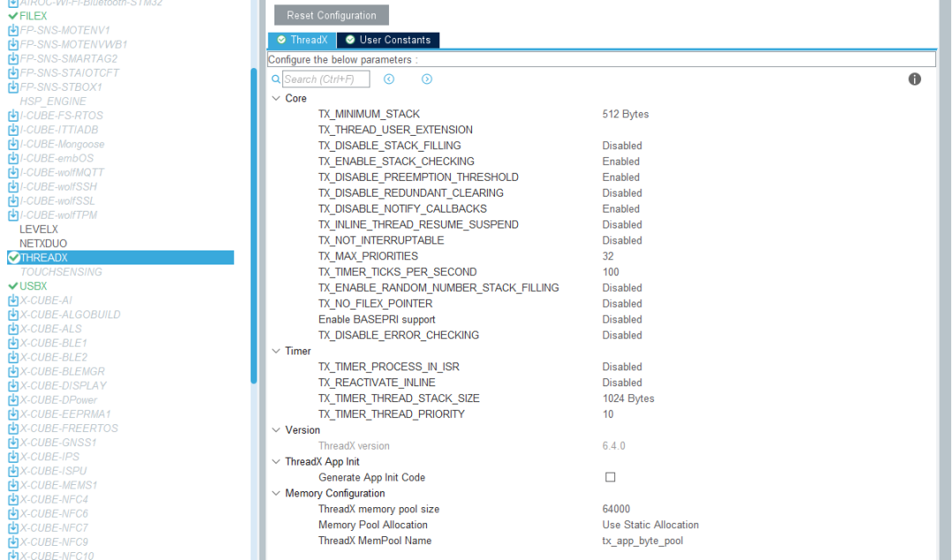Click the info icon for parameter help
This screenshot has width=952, height=560.
pos(914,78)
